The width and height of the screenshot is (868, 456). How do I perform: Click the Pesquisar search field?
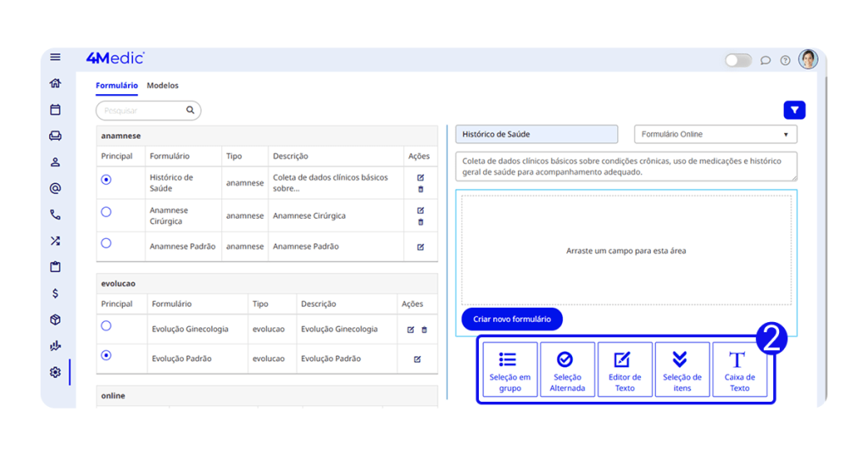pos(142,111)
